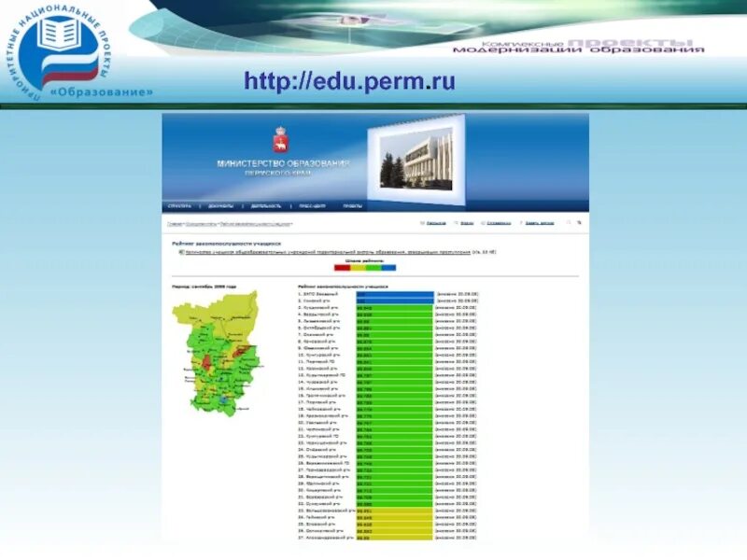Click ranking row 37 territory name

[x=326, y=538]
